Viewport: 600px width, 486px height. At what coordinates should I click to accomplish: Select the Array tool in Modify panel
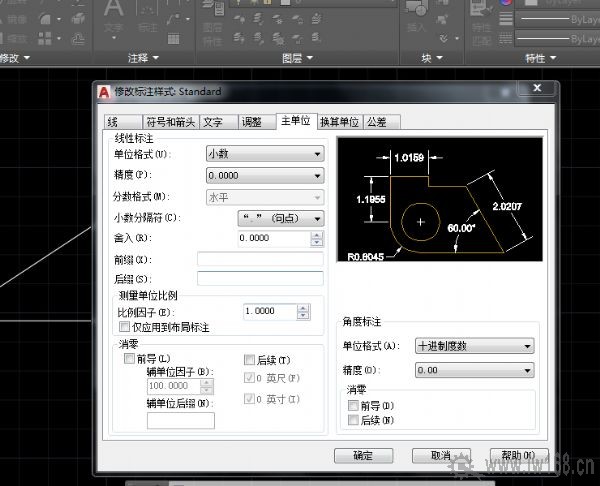(x=45, y=38)
